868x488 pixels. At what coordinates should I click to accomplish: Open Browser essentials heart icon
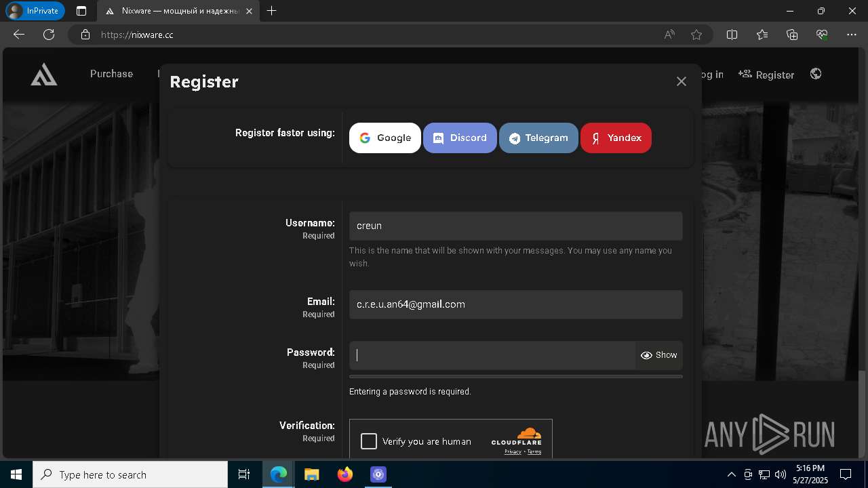click(822, 35)
